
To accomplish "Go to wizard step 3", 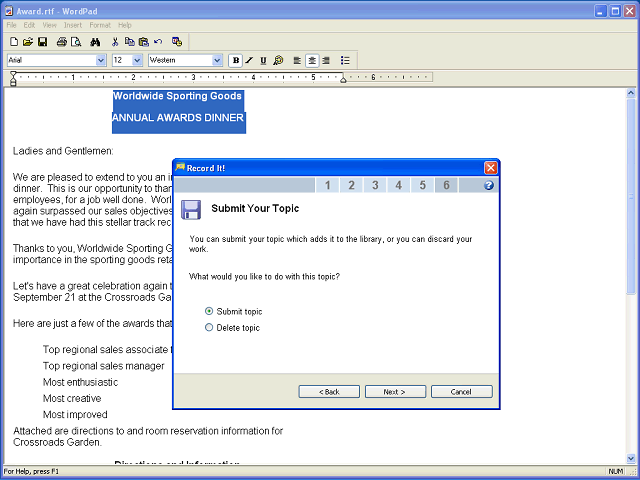I will [375, 185].
